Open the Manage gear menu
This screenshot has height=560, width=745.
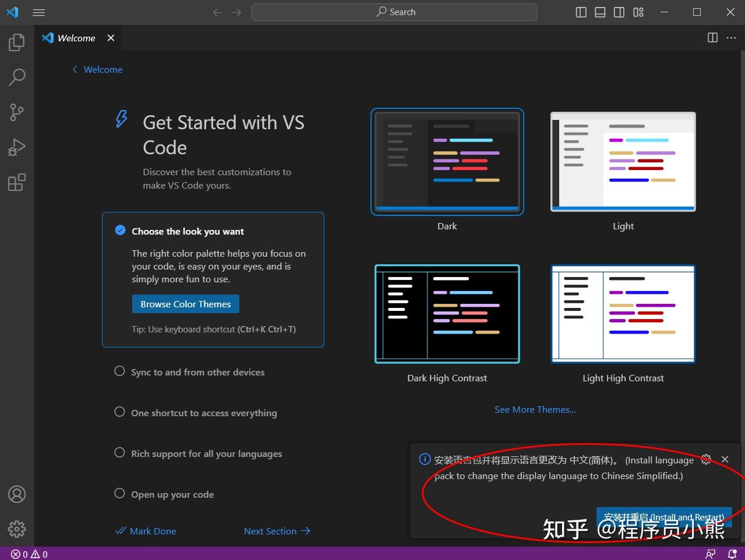(17, 529)
